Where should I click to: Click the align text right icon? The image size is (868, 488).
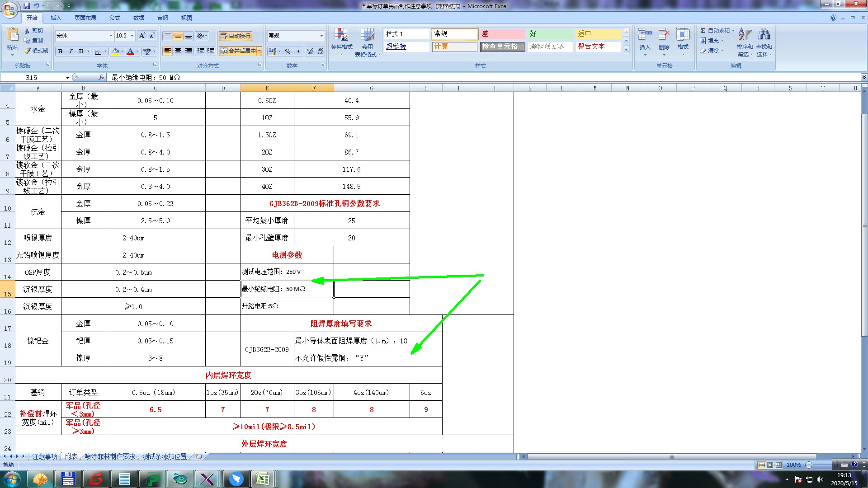coord(189,51)
